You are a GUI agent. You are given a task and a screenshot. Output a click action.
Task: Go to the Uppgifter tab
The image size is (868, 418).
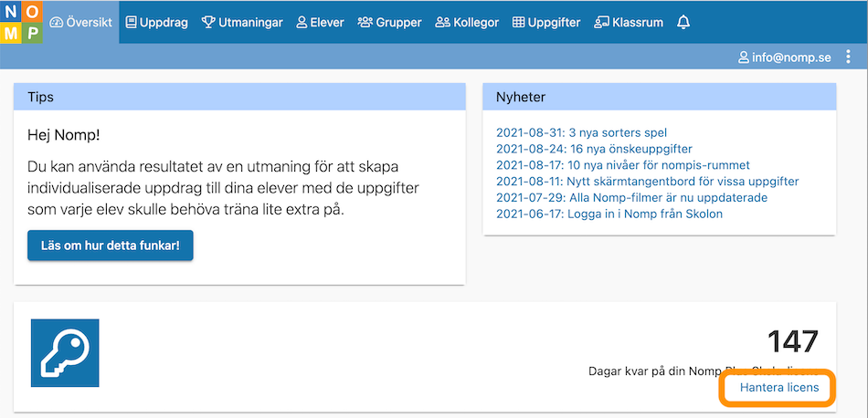[x=546, y=23]
